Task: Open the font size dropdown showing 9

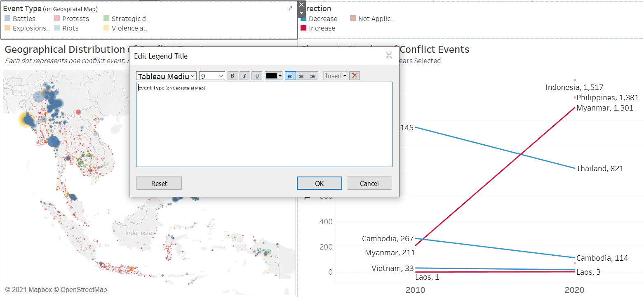Action: pos(212,76)
